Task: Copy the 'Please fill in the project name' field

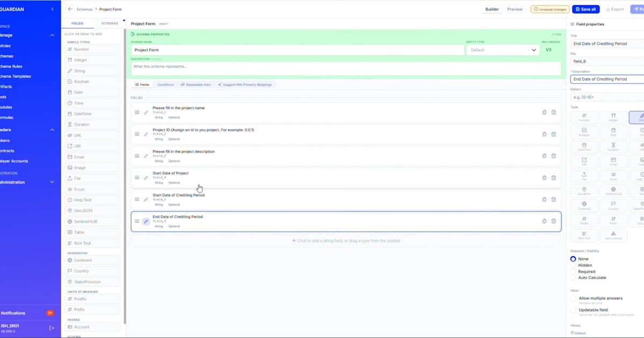Action: point(544,112)
